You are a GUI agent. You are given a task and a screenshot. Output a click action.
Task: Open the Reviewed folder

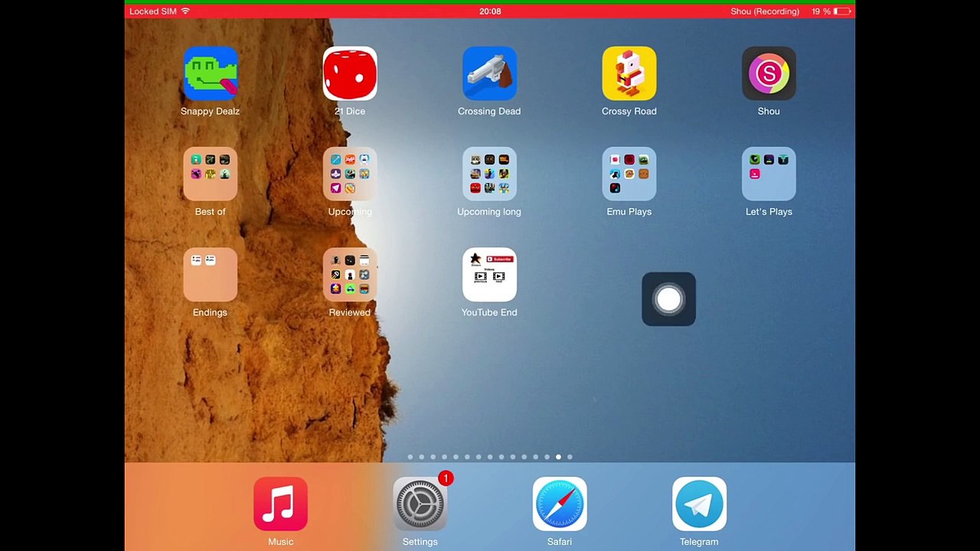(x=350, y=275)
